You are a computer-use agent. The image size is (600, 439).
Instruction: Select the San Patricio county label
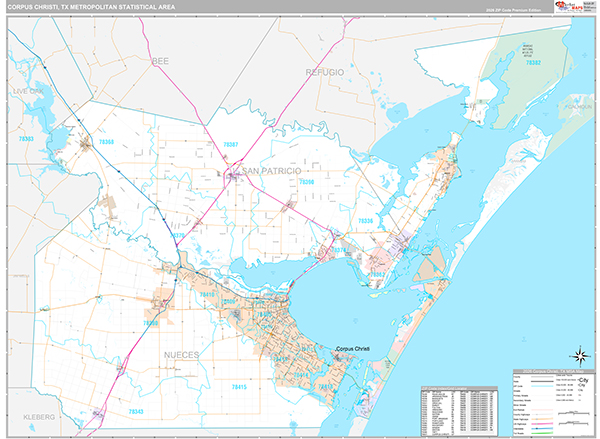click(270, 171)
